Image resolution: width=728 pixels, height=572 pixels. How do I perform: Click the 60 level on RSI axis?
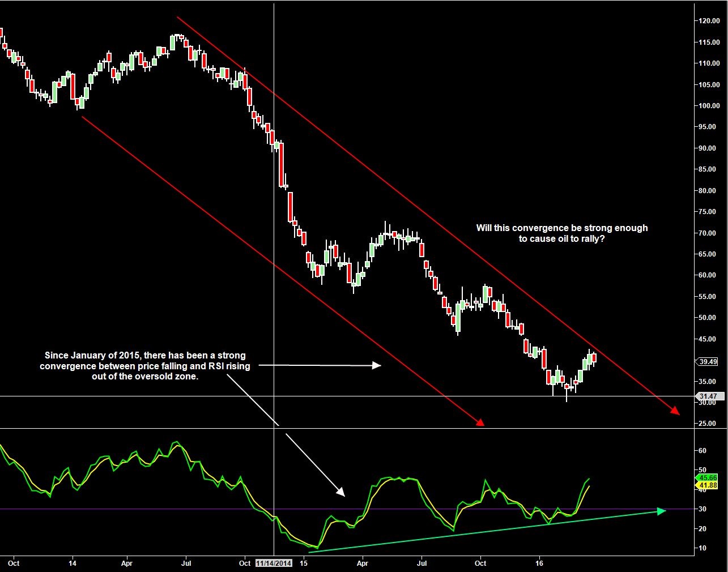(x=703, y=451)
